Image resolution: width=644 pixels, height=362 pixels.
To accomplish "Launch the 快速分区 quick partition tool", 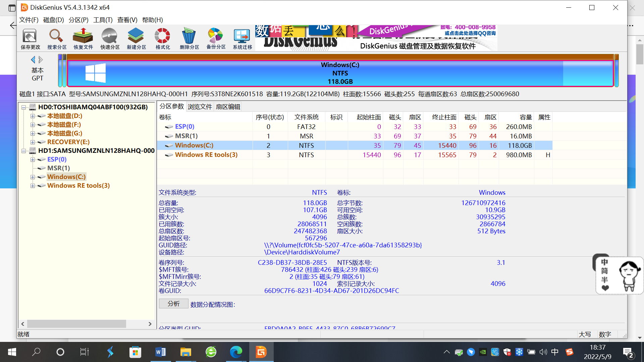I will click(109, 38).
